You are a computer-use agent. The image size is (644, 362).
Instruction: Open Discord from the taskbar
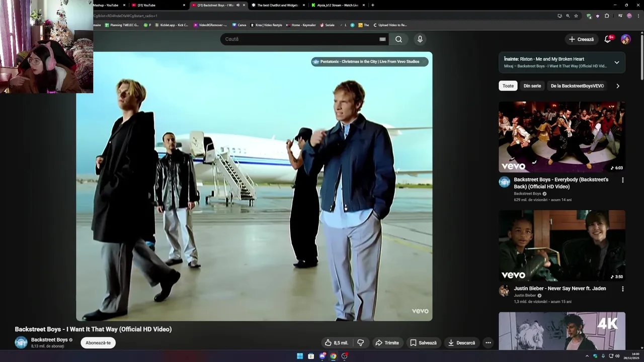pos(323,356)
